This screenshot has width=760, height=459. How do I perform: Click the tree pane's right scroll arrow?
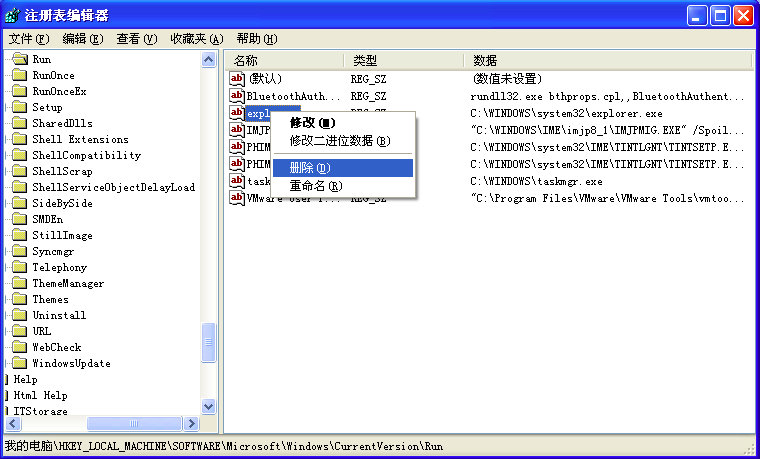pos(191,423)
